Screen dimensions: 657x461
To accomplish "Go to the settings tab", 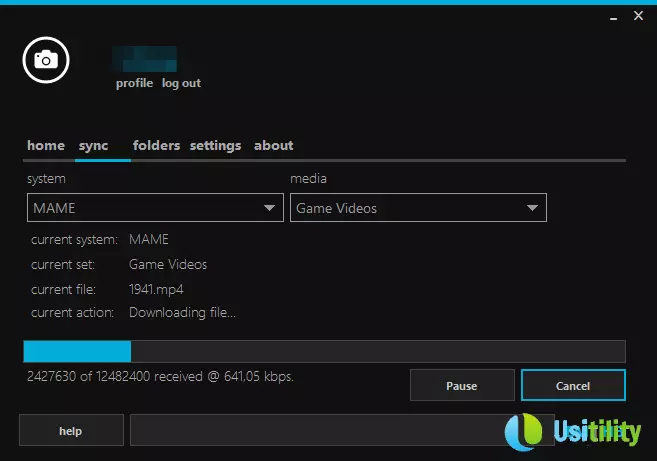I will pyautogui.click(x=215, y=145).
